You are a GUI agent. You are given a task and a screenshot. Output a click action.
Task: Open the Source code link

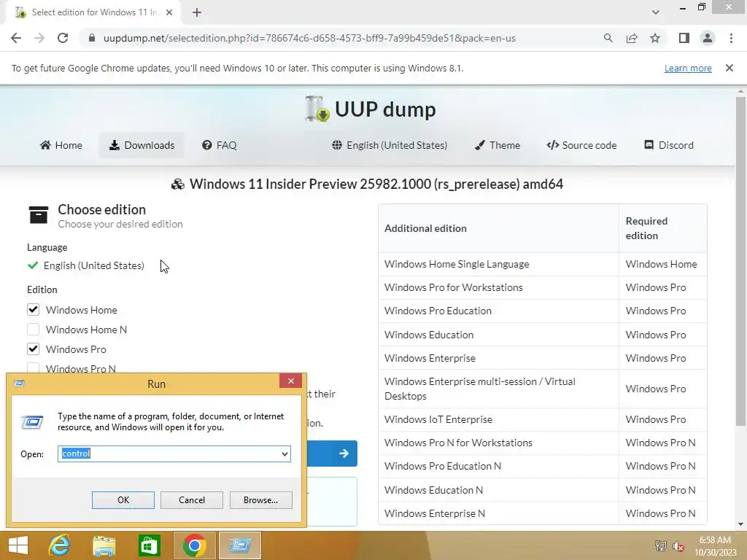coord(581,145)
